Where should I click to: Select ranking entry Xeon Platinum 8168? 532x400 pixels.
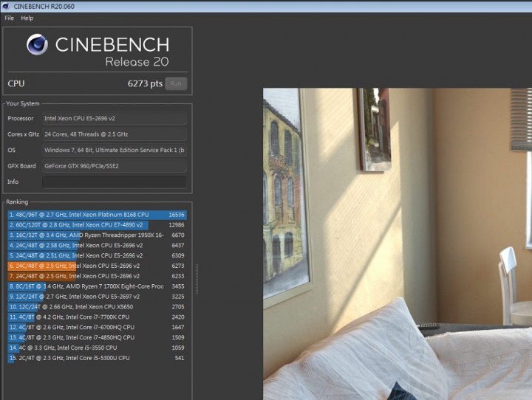click(97, 215)
